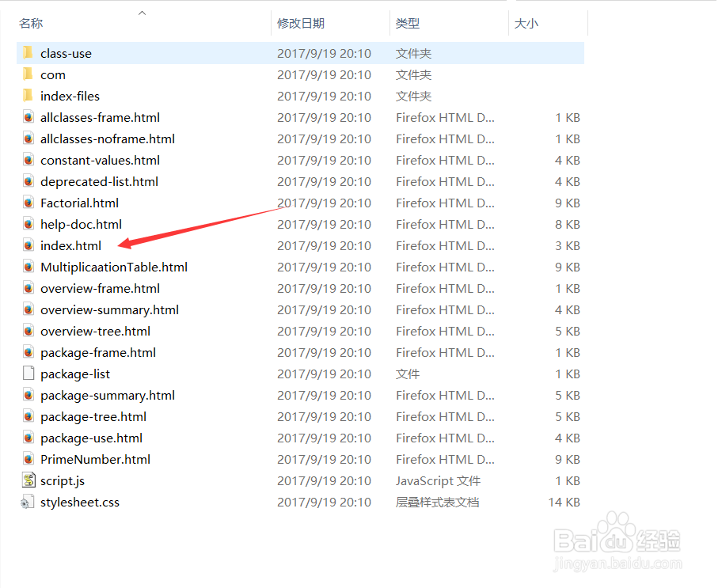Click the Firefox icon beside package-frame.html
Image resolution: width=722 pixels, height=588 pixels.
pos(28,352)
